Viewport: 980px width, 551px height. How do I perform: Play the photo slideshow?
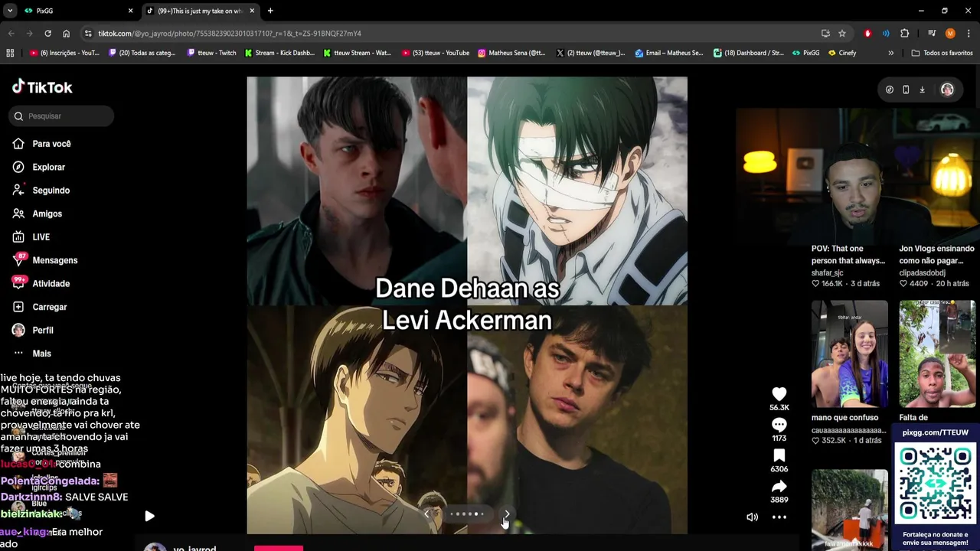(x=149, y=517)
